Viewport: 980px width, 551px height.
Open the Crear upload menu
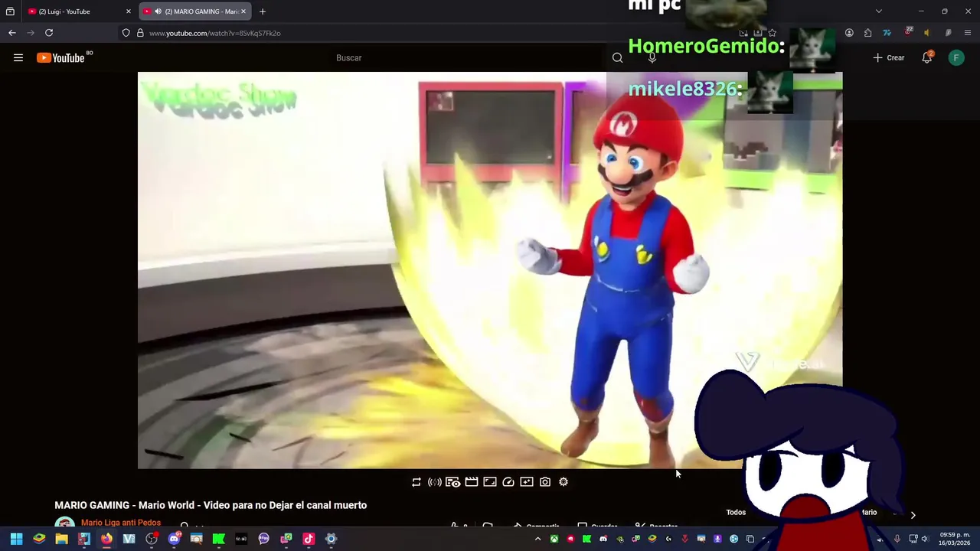point(889,57)
